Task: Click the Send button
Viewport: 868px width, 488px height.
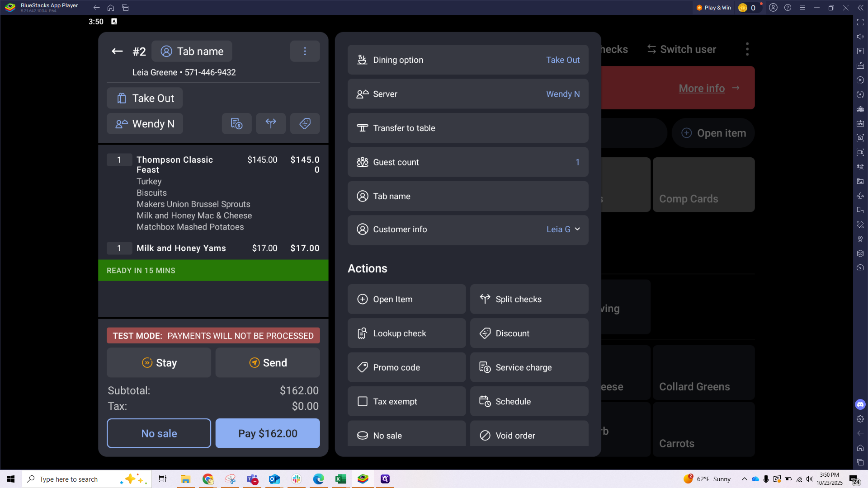Action: pyautogui.click(x=268, y=363)
